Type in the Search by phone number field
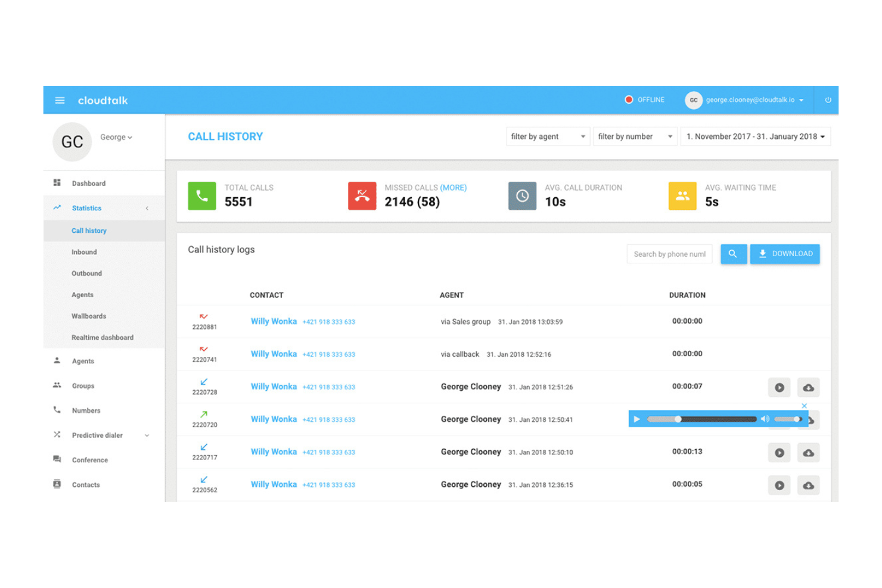This screenshot has height=588, width=882. [x=669, y=254]
